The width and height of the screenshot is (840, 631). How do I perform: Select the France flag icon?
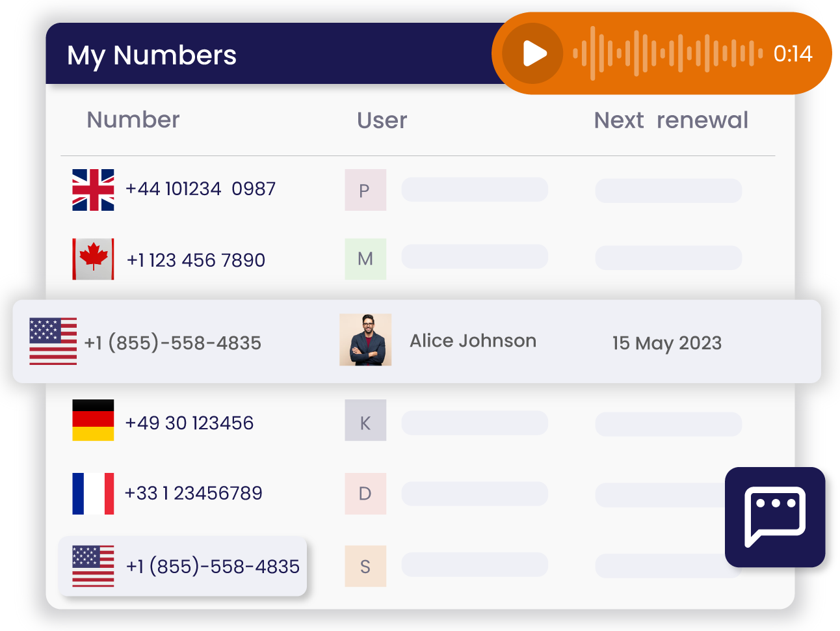93,492
